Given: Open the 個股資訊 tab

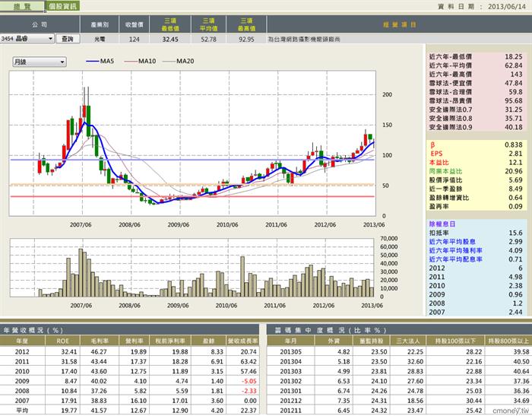Looking at the screenshot, I should (63, 6).
